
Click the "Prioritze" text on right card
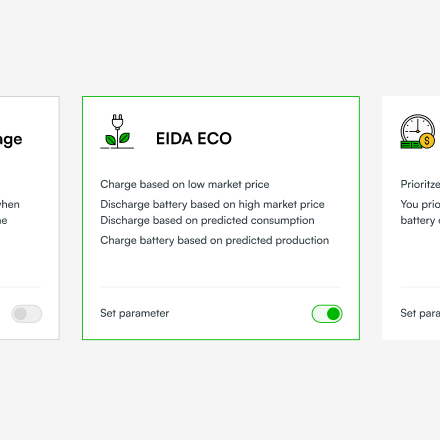(420, 184)
